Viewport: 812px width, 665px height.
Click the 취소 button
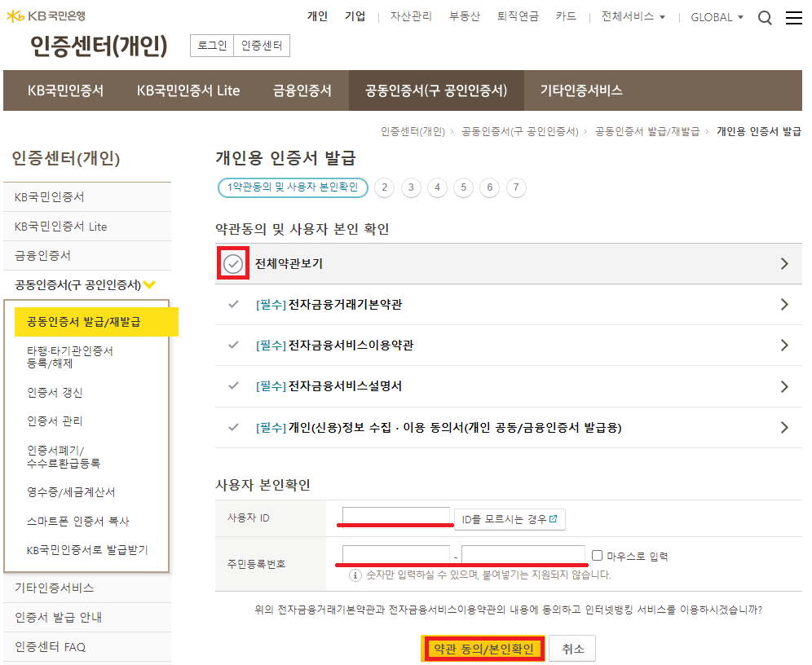572,649
